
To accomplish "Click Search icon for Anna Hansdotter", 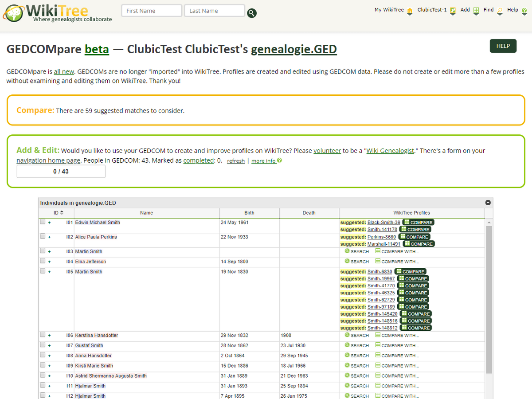I will click(347, 355).
